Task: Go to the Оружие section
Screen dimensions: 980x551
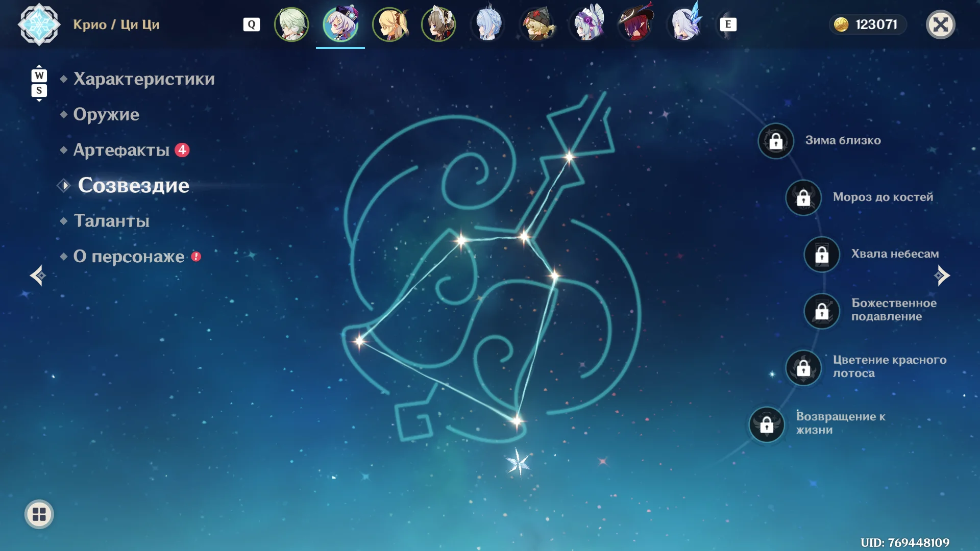Action: 106,114
